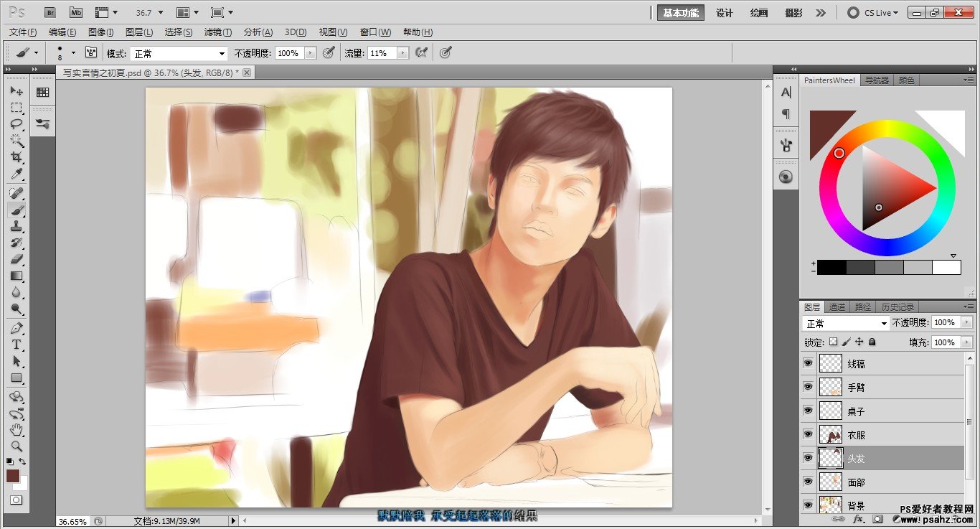Switch to the 历史记录 tab

[x=897, y=306]
